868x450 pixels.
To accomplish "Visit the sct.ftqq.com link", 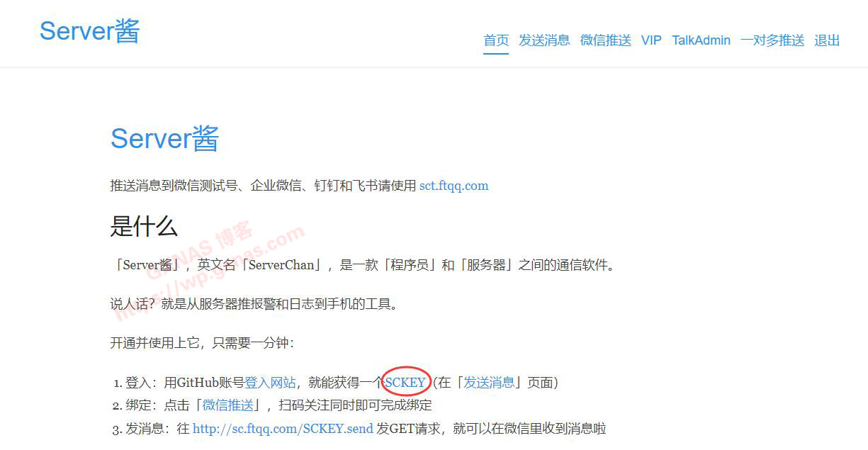I will [x=453, y=186].
